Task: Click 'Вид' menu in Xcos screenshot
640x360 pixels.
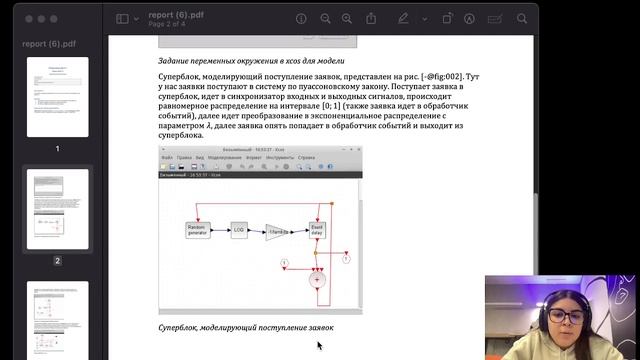Action: pyautogui.click(x=200, y=158)
